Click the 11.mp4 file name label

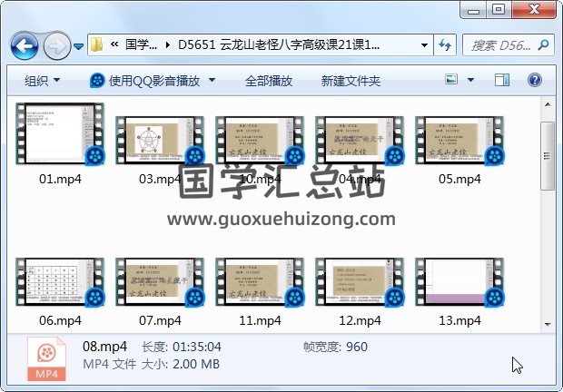point(260,320)
